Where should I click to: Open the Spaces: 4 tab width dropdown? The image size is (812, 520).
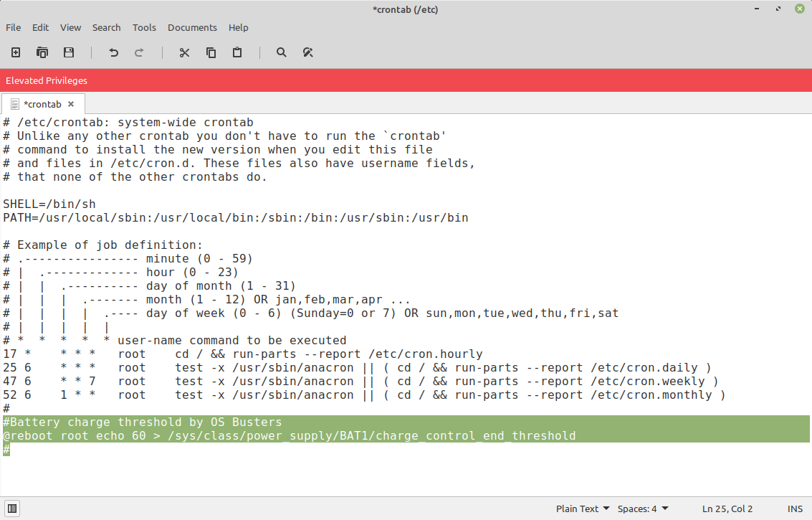tap(643, 509)
